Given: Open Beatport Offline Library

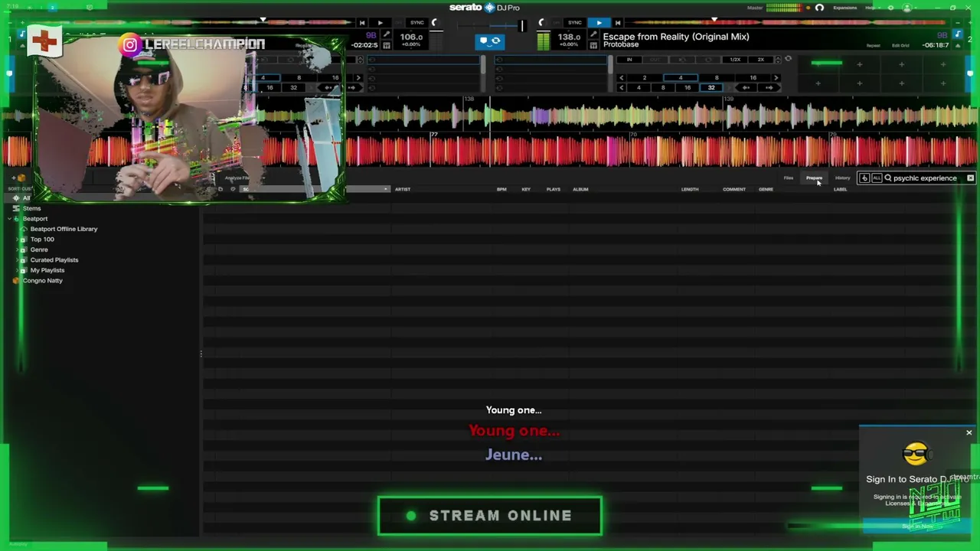Looking at the screenshot, I should tap(64, 229).
